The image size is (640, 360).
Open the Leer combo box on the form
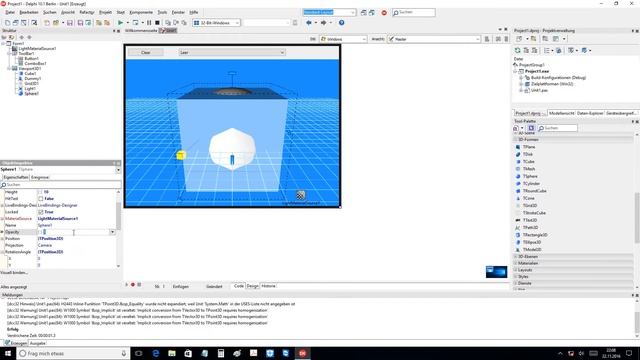[232, 53]
